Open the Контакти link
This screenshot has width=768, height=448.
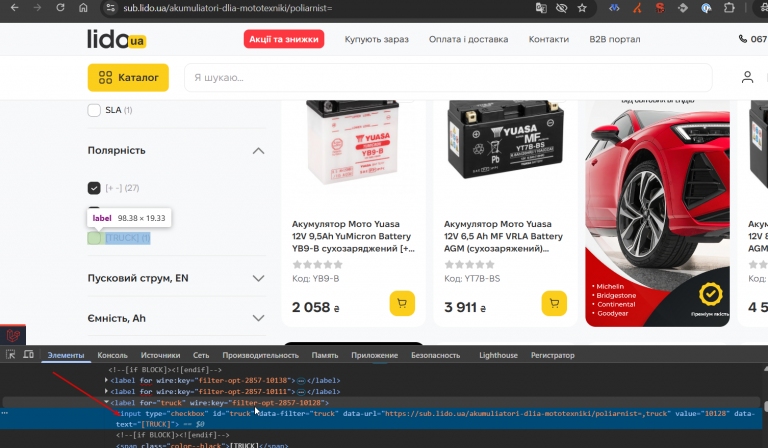[549, 39]
